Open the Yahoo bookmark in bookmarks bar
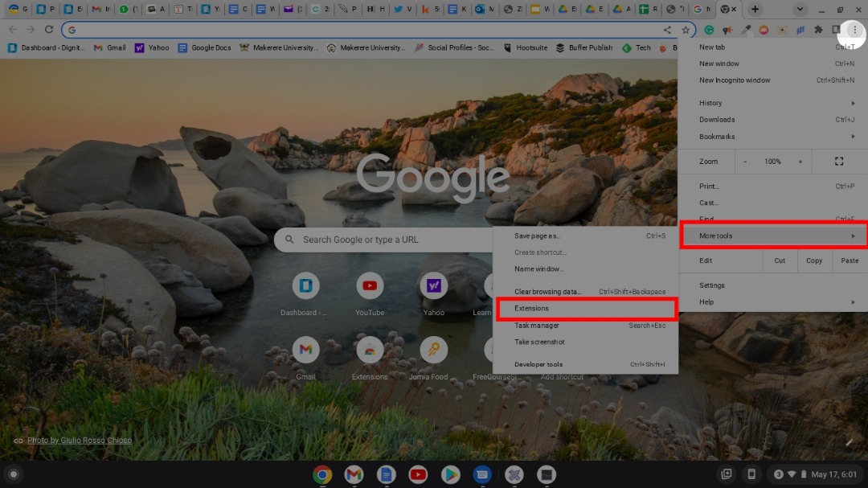Image resolution: width=868 pixels, height=488 pixels. point(152,47)
